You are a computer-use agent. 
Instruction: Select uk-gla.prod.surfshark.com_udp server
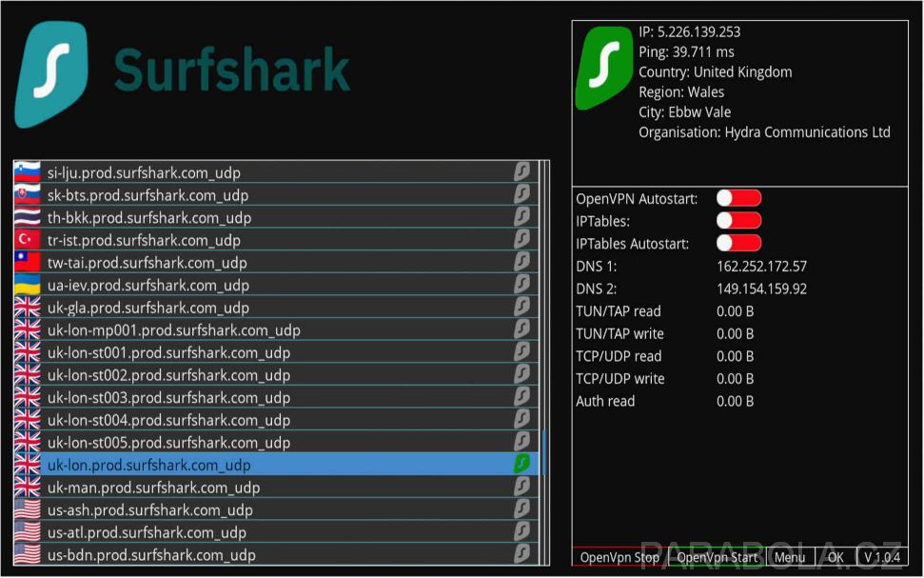[276, 307]
